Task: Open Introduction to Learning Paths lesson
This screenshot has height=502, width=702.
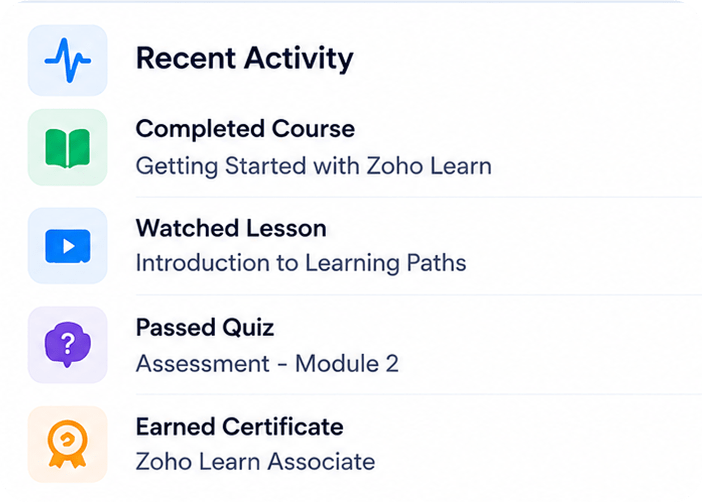Action: pyautogui.click(x=301, y=263)
